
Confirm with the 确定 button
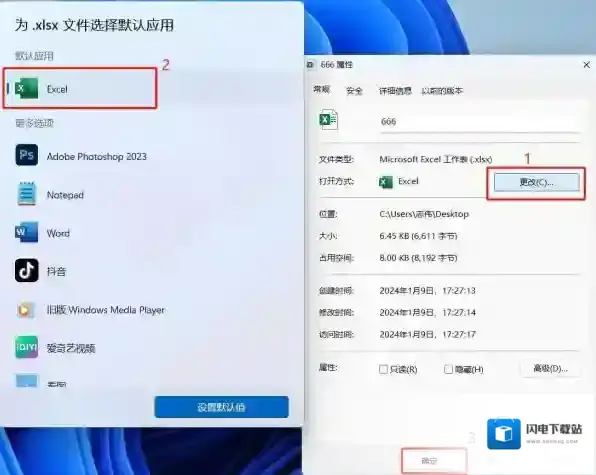(x=434, y=461)
